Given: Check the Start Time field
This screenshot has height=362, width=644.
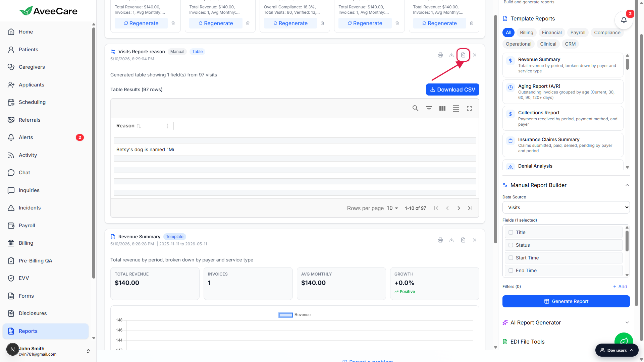Looking at the screenshot, I should (511, 258).
